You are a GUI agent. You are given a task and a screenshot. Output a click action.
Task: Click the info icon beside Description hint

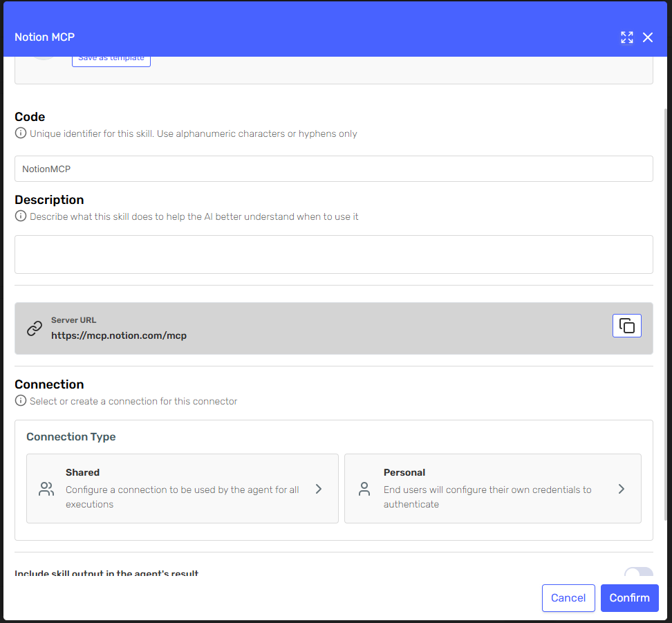coord(21,216)
